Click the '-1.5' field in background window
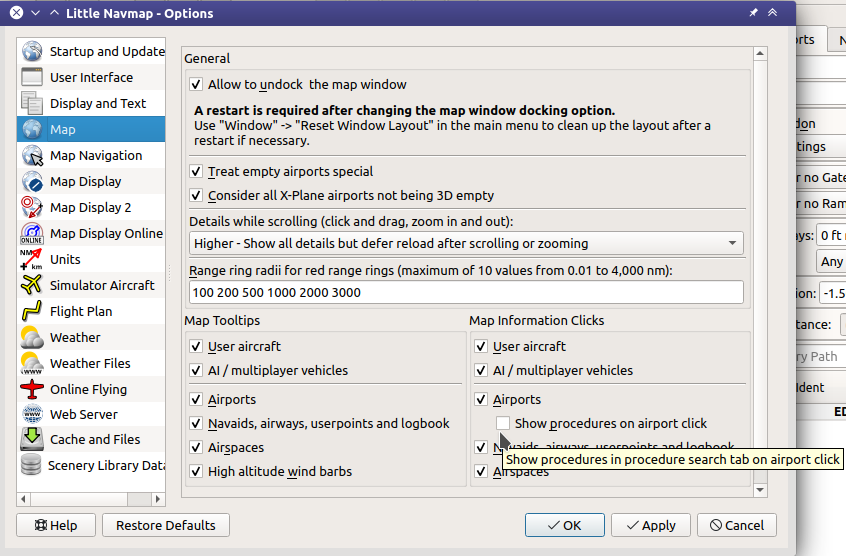 pyautogui.click(x=833, y=293)
